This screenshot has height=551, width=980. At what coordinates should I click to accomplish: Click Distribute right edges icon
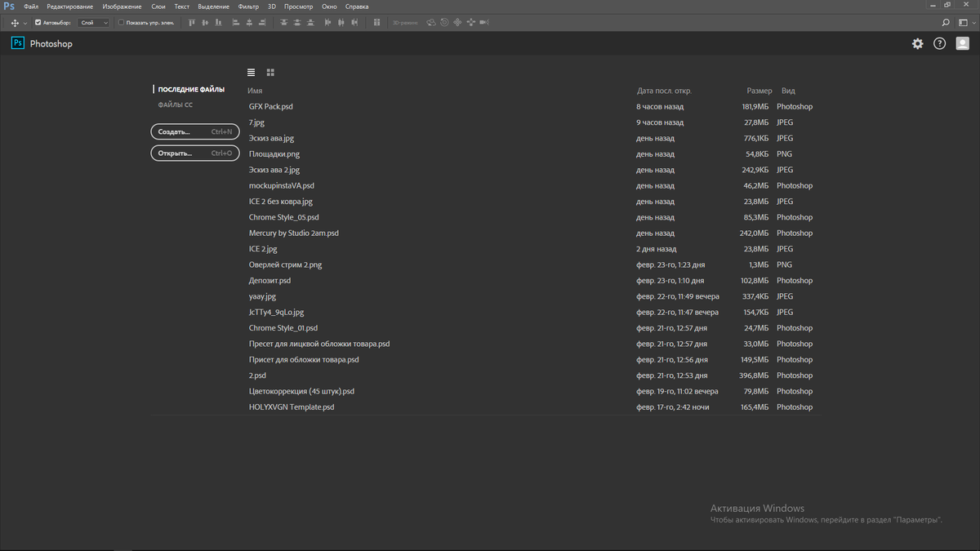point(354,23)
